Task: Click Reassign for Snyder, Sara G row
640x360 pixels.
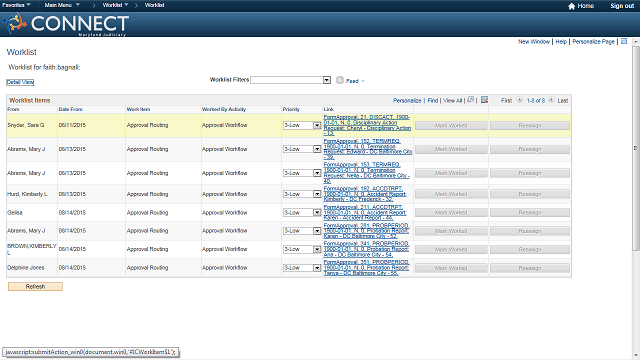Action: [x=530, y=126]
